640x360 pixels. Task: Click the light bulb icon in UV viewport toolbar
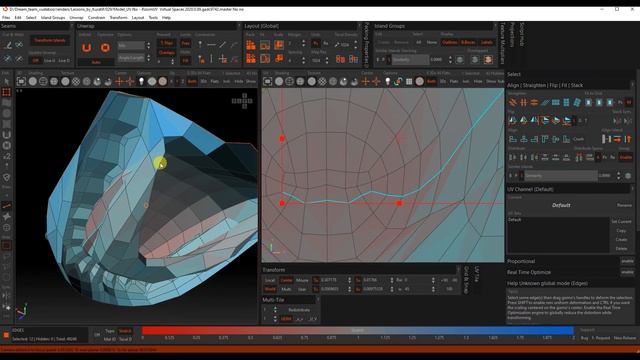[x=387, y=82]
